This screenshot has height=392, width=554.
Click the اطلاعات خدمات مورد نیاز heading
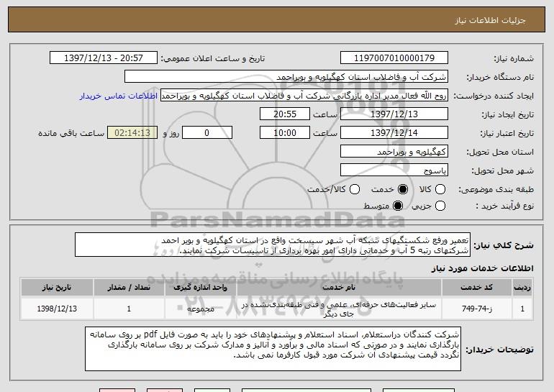[482, 268]
